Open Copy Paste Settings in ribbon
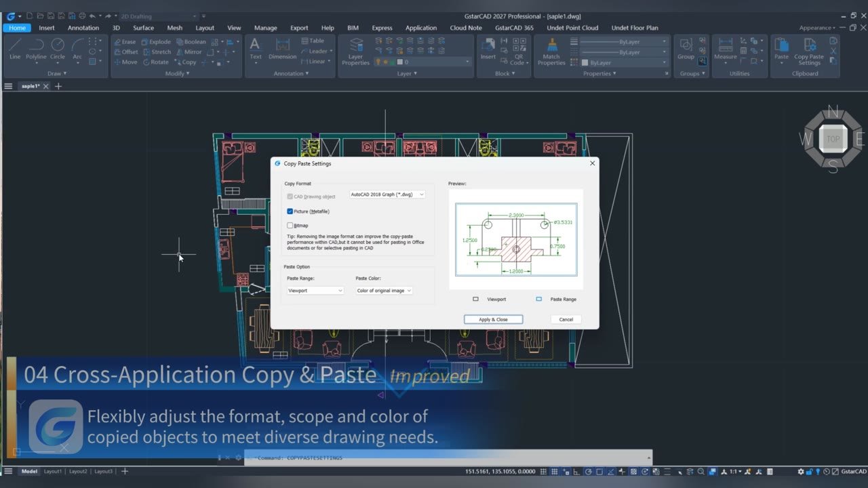The width and height of the screenshot is (868, 488). click(809, 52)
